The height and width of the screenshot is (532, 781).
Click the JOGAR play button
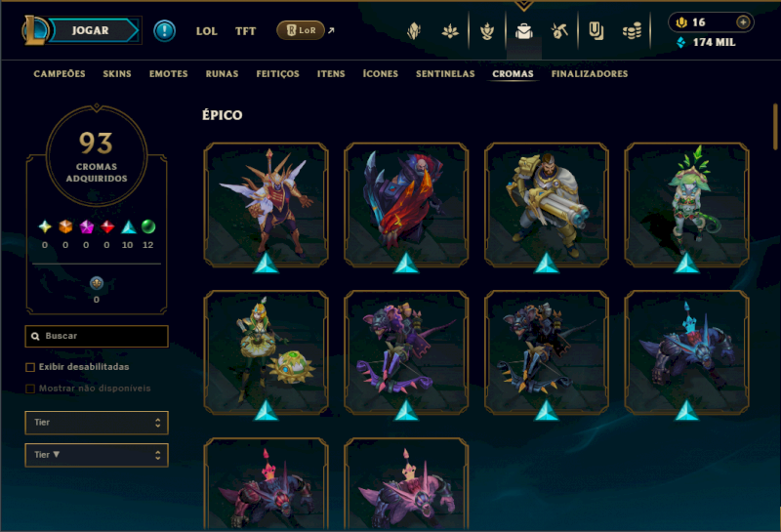point(90,30)
